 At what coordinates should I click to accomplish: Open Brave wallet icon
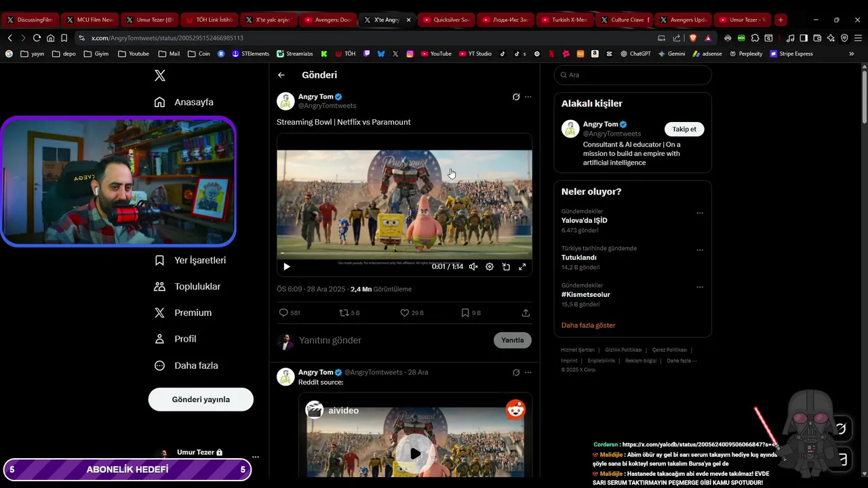(817, 38)
